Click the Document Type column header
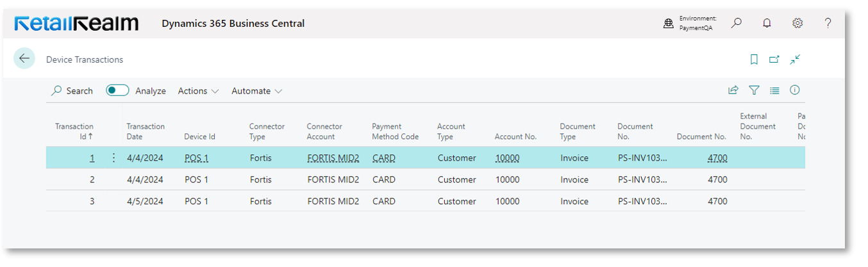The width and height of the screenshot is (868, 267). (578, 131)
